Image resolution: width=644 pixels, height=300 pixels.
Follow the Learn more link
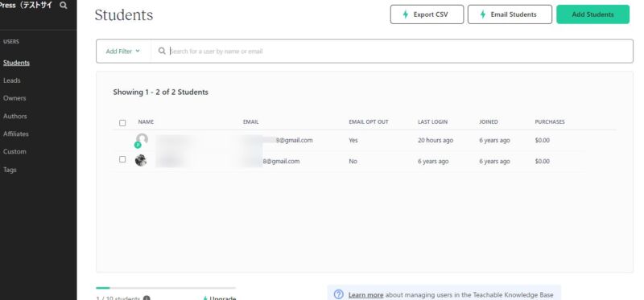[x=365, y=294]
